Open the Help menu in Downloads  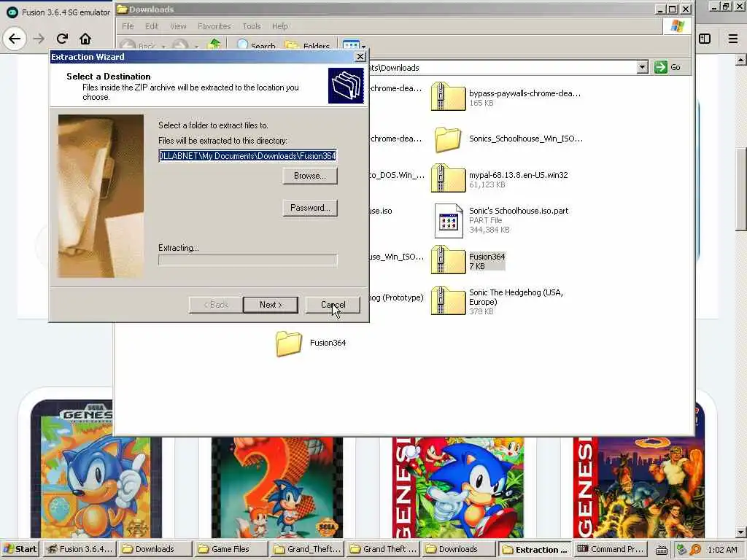[279, 26]
